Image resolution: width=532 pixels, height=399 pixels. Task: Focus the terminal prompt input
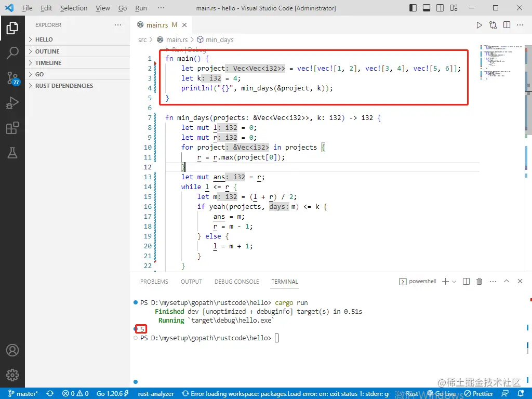(x=276, y=338)
